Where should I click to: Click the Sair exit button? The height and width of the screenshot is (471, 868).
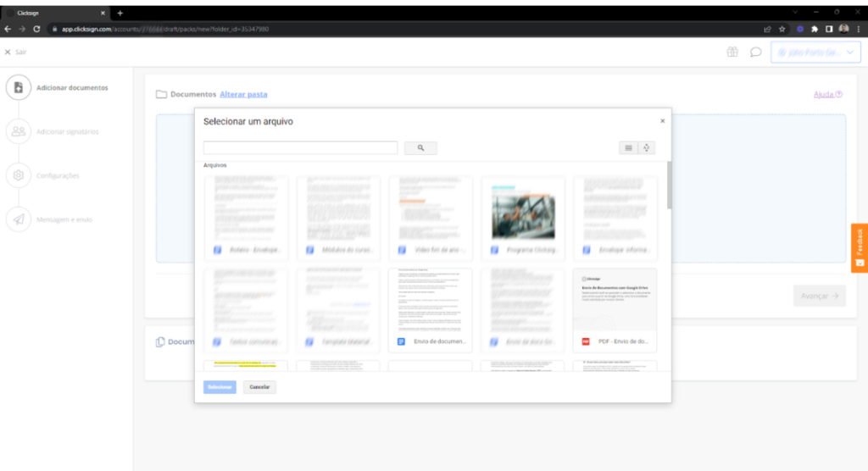pyautogui.click(x=15, y=52)
